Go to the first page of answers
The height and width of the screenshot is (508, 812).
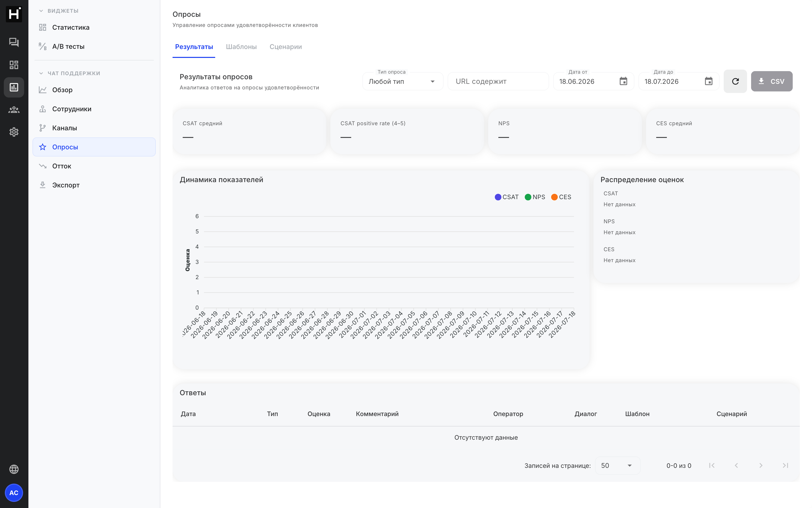712,465
